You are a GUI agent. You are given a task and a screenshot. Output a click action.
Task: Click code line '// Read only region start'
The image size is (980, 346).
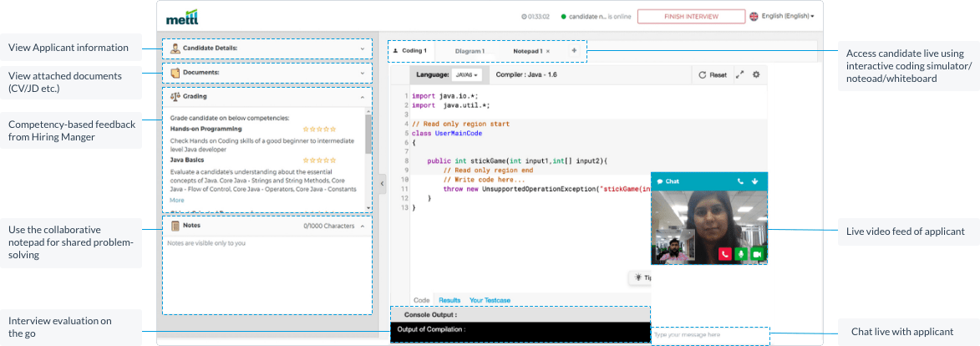pyautogui.click(x=460, y=124)
